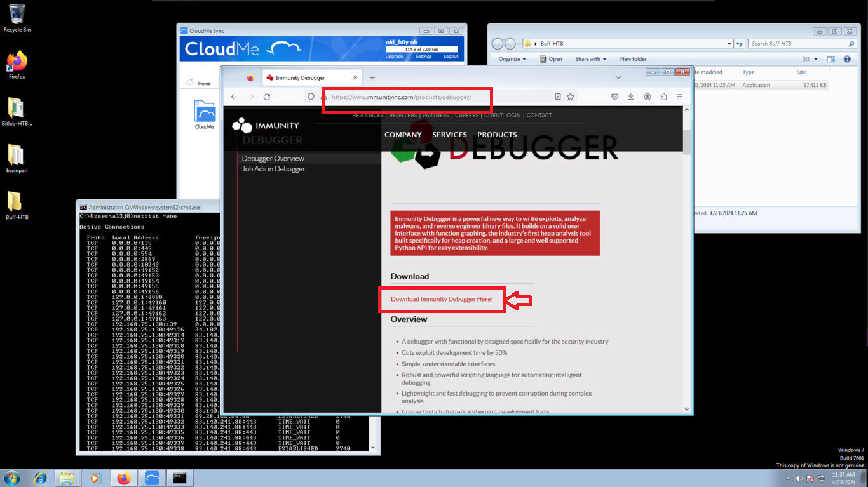This screenshot has width=868, height=487.
Task: Expand Firefox list all tabs chevron
Action: [x=618, y=77]
